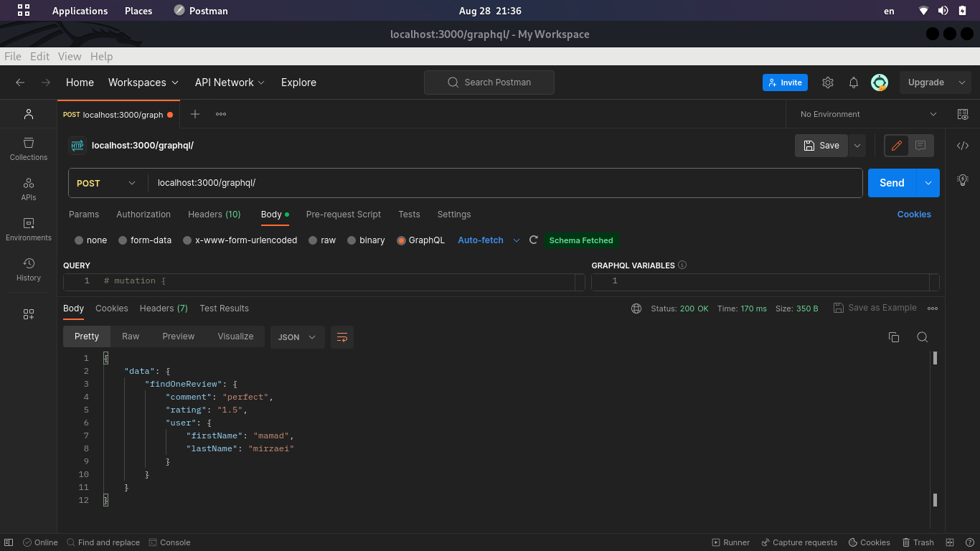Click the network globe icon near status
The image size is (980, 551).
[x=636, y=309]
